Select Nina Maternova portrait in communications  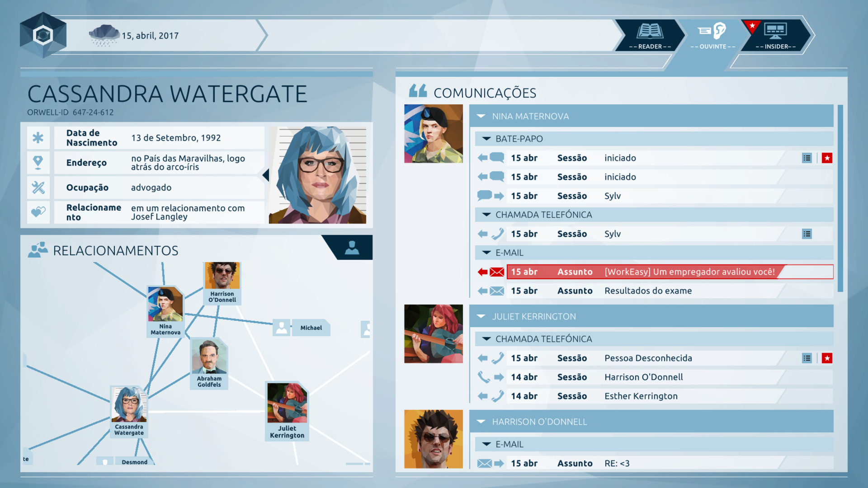(434, 133)
